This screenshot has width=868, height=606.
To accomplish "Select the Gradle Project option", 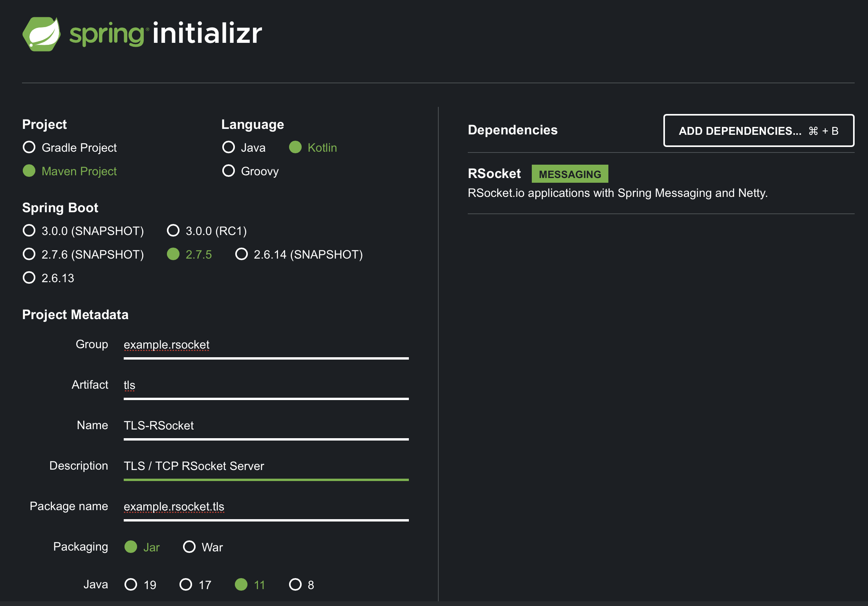I will [x=29, y=147].
